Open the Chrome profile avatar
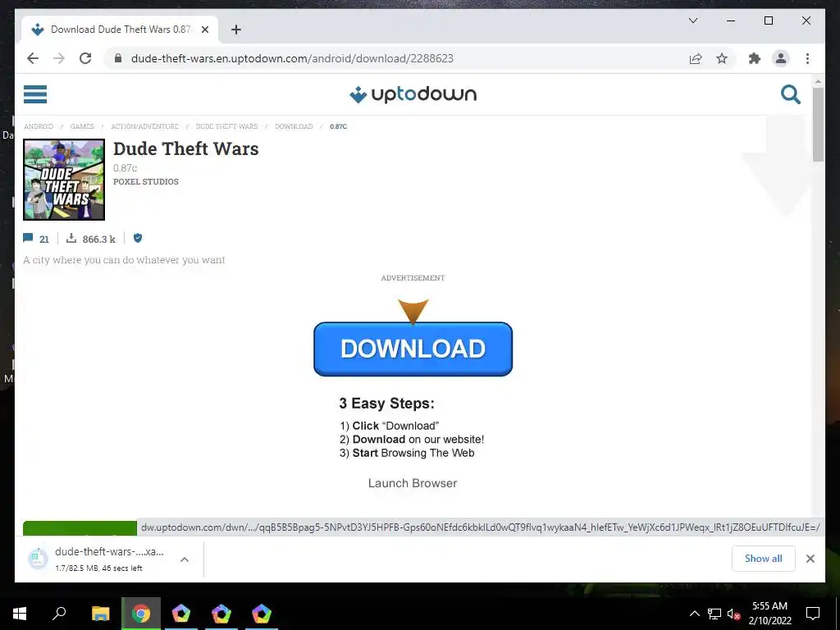The image size is (840, 630). (x=781, y=58)
